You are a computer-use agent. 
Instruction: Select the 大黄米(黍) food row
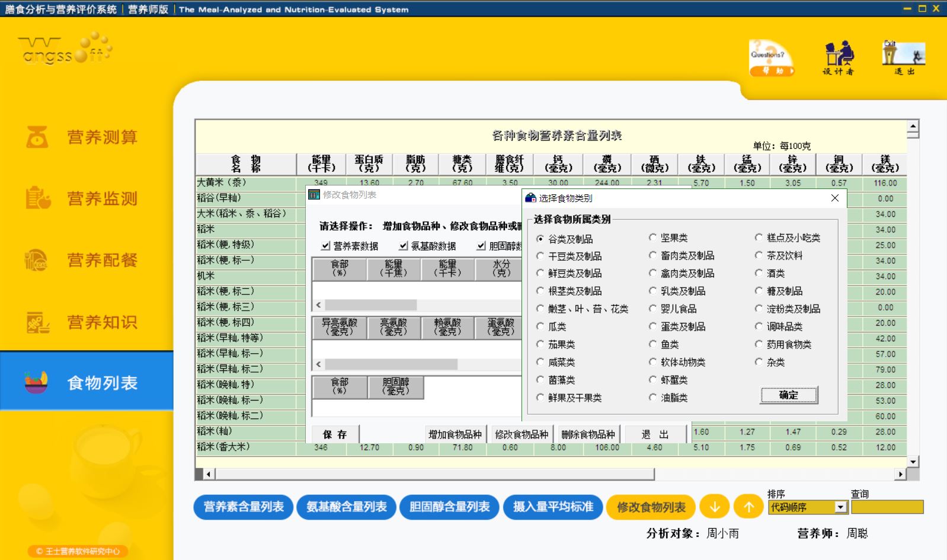(x=246, y=183)
